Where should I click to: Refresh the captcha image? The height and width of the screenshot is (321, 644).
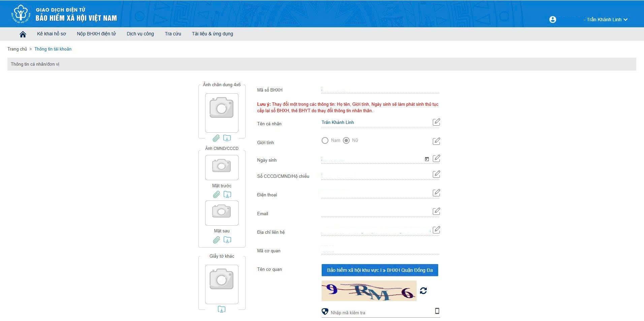423,290
